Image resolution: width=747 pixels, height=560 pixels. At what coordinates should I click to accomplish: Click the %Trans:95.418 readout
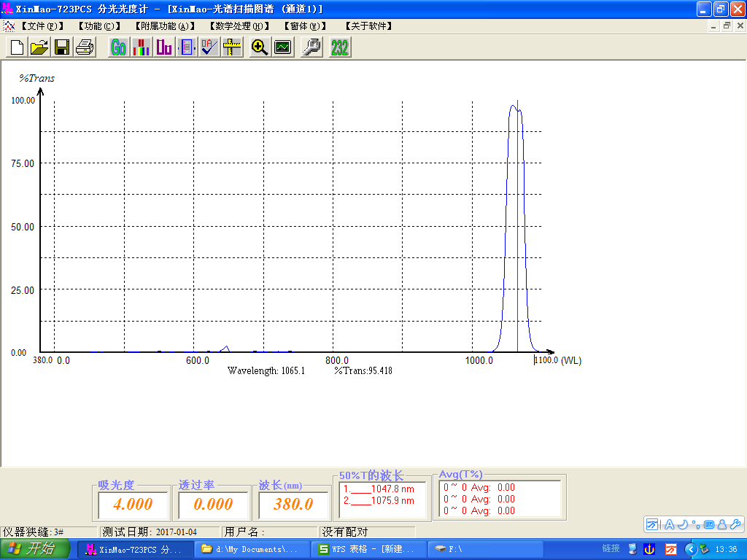point(363,370)
